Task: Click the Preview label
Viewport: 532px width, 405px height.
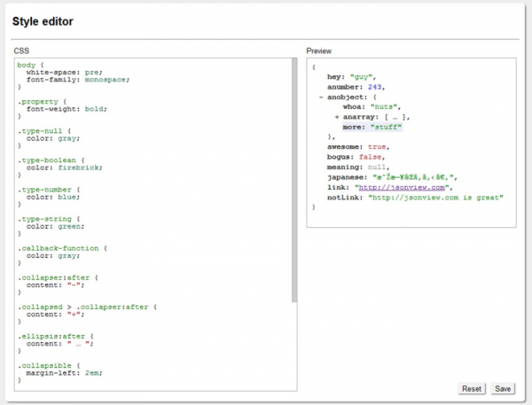Action: click(x=318, y=51)
